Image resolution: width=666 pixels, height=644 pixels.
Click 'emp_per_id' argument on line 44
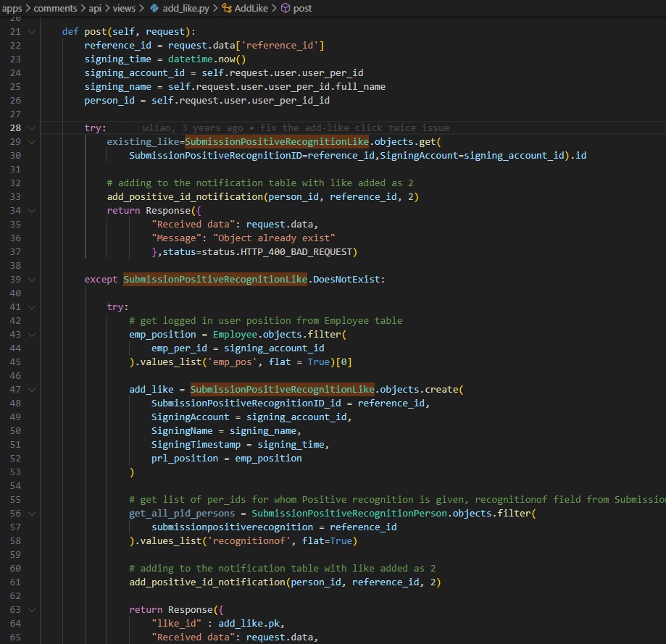(x=179, y=348)
